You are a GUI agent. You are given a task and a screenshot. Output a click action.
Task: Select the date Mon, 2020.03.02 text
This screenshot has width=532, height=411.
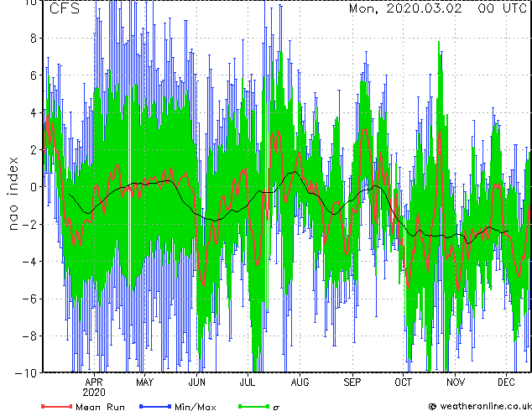[405, 8]
